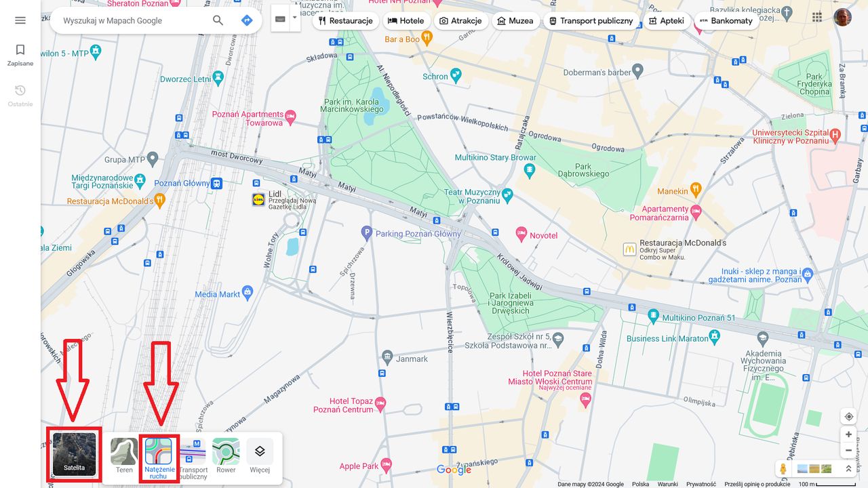This screenshot has width=868, height=488.
Task: Expand keyboard input dropdown arrow
Action: coord(295,18)
